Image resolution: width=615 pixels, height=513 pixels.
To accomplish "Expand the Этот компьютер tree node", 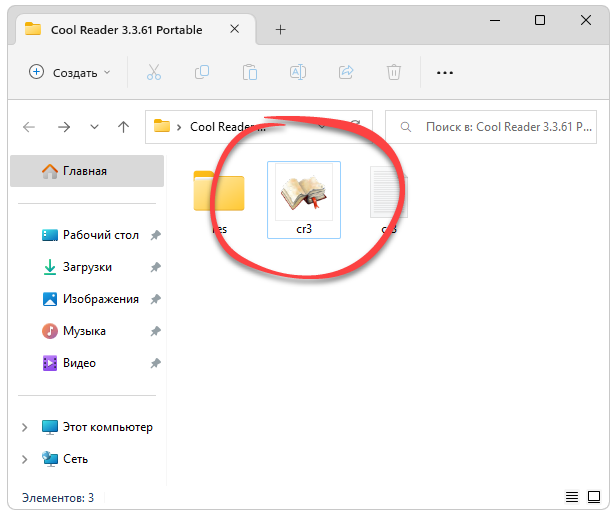I will (25, 427).
